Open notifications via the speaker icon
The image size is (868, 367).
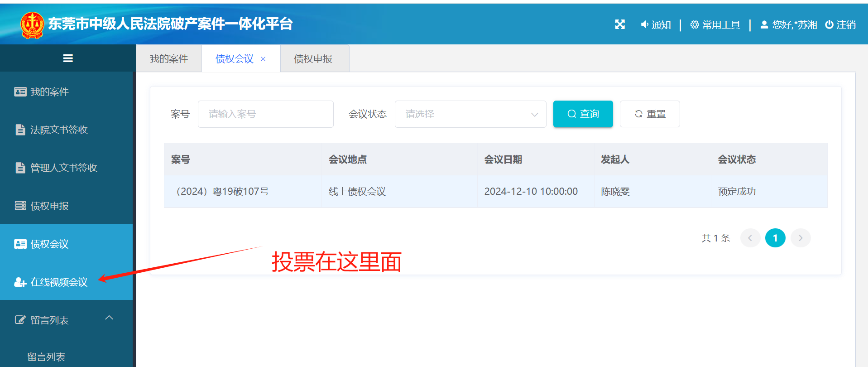click(644, 24)
